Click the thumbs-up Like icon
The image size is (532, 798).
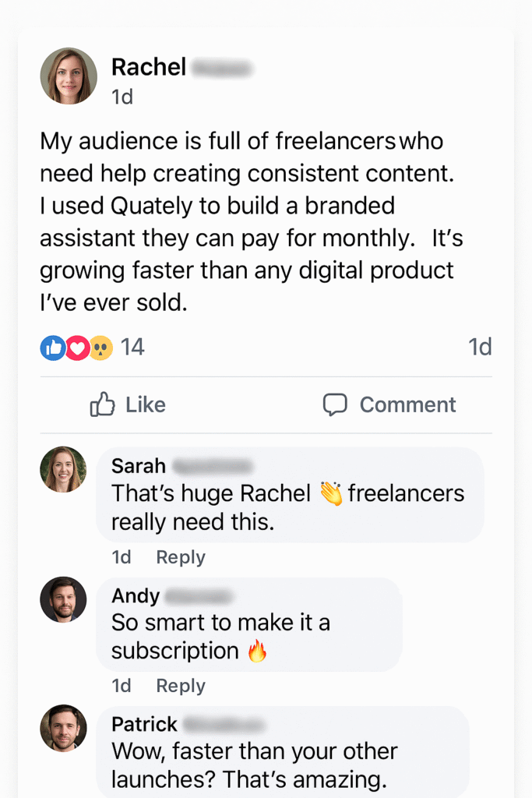point(103,404)
